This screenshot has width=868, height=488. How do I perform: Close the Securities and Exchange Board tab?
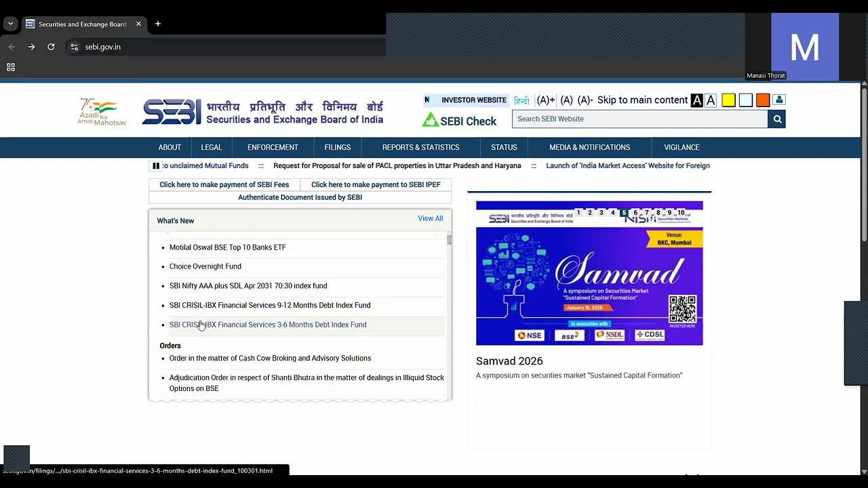[x=138, y=24]
